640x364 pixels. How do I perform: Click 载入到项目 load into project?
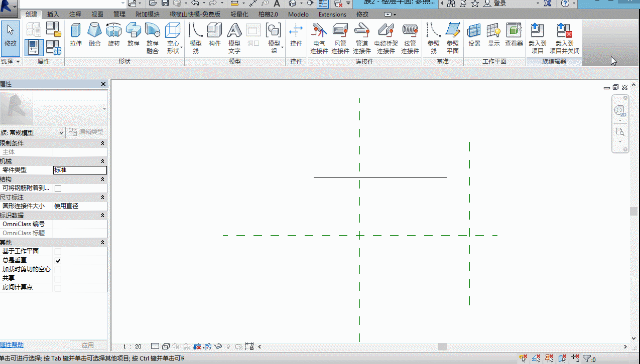pos(538,38)
